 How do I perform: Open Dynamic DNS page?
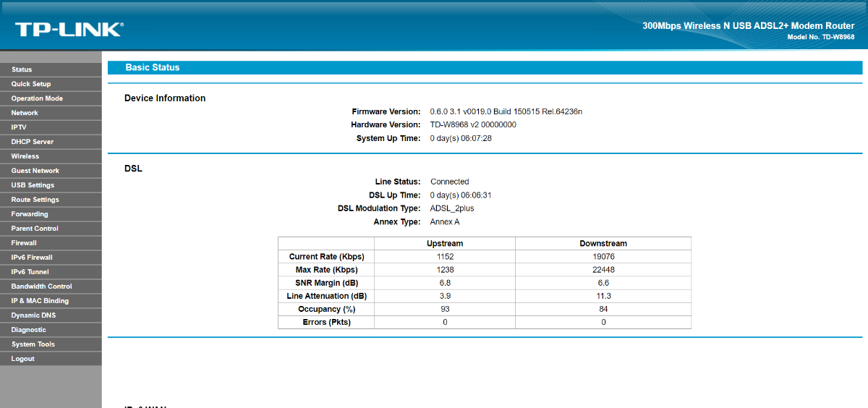click(33, 315)
